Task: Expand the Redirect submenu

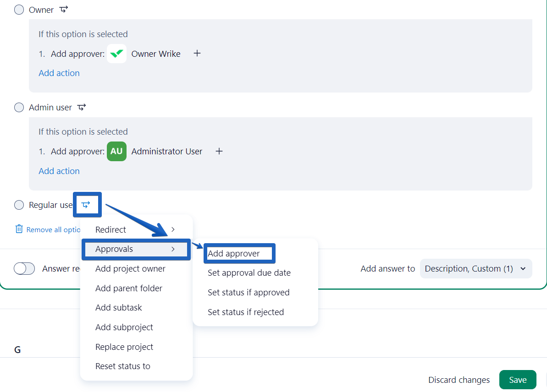Action: [136, 229]
